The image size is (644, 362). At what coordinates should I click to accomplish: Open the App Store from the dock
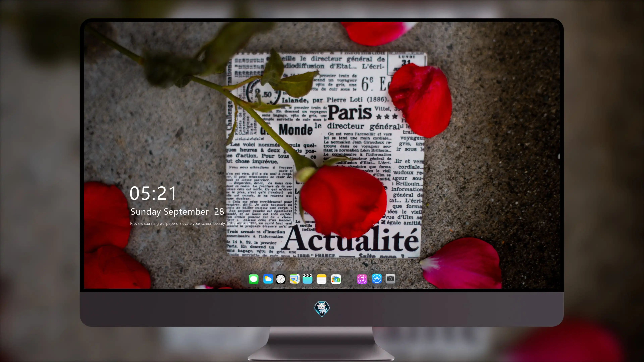pyautogui.click(x=377, y=279)
